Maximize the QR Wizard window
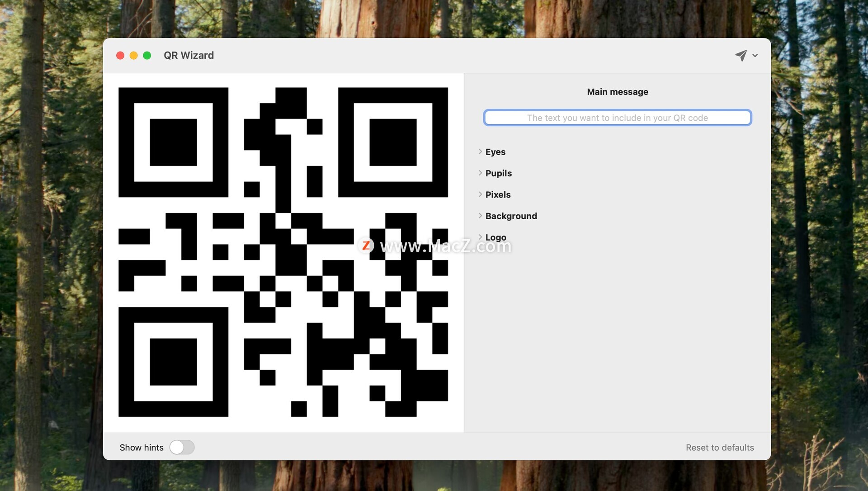The width and height of the screenshot is (868, 491). tap(147, 56)
